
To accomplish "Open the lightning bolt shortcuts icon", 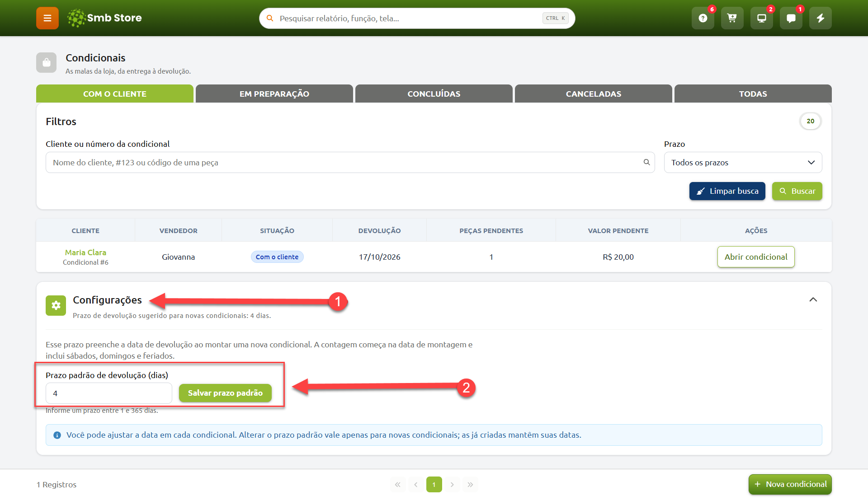I will pos(820,18).
